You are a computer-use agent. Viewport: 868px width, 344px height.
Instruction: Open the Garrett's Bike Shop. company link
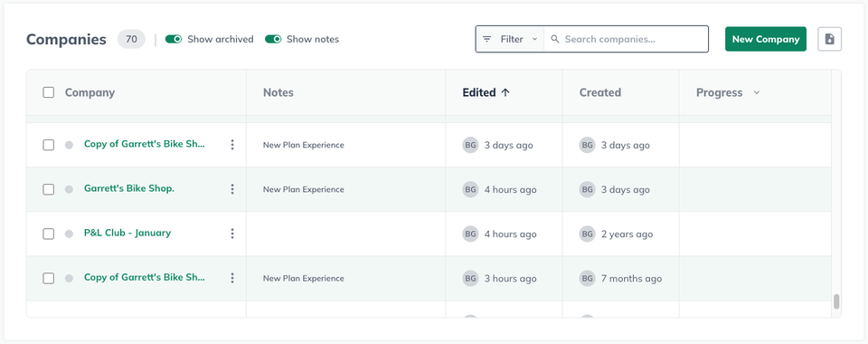pyautogui.click(x=129, y=188)
